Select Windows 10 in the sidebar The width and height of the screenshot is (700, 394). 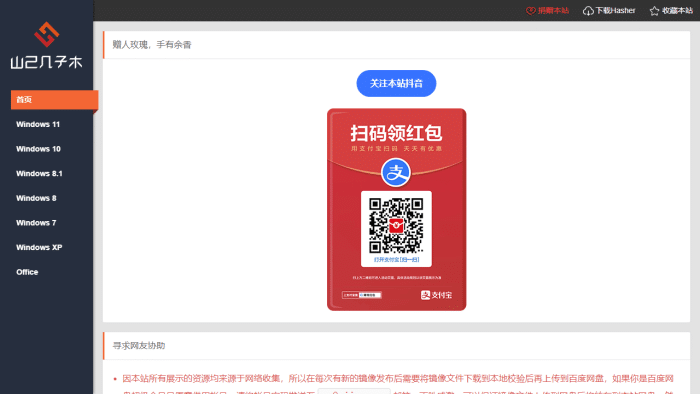click(38, 149)
